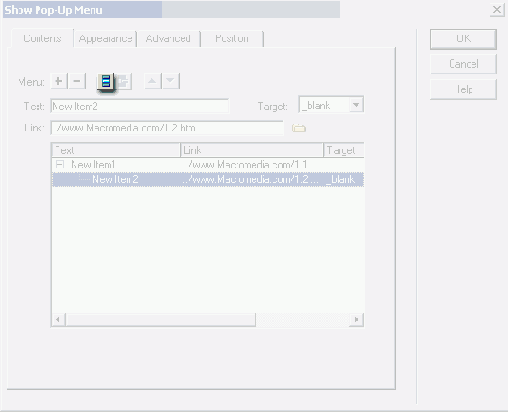Confirm with the OK button
This screenshot has height=412, width=508.
click(463, 39)
